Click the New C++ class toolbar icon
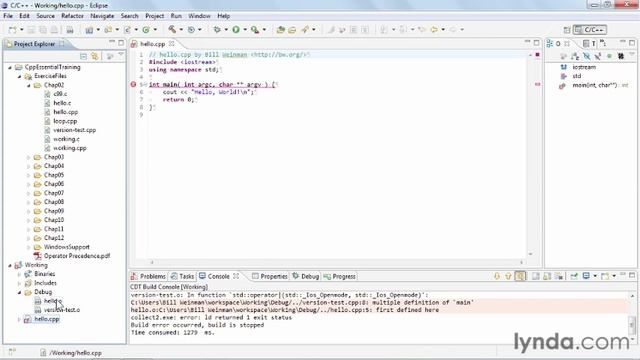640x360 pixels. [x=146, y=29]
